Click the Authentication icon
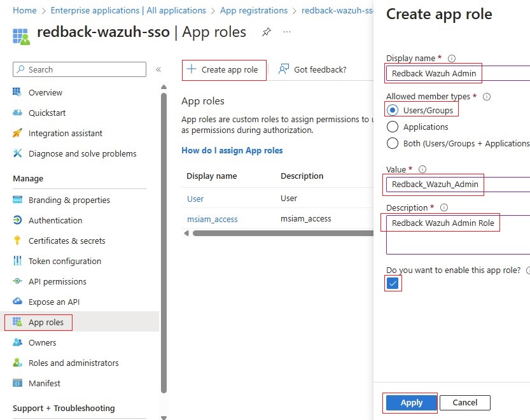Viewport: 530px width, 420px height. (x=17, y=220)
